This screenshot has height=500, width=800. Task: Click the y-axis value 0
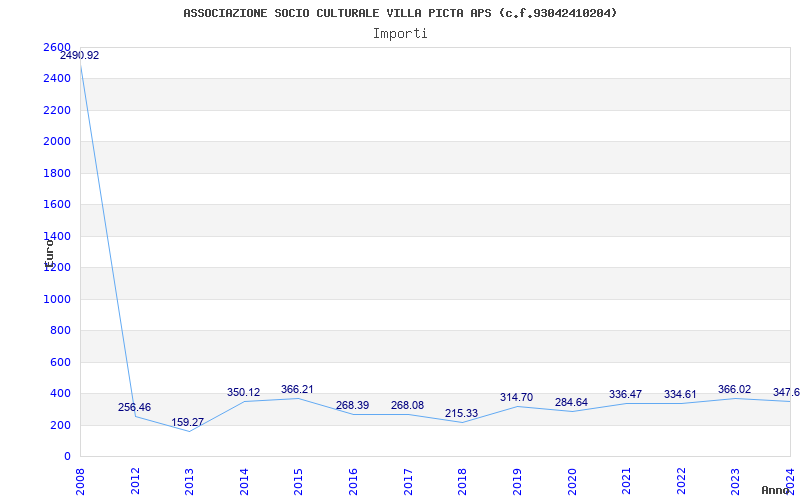point(67,457)
